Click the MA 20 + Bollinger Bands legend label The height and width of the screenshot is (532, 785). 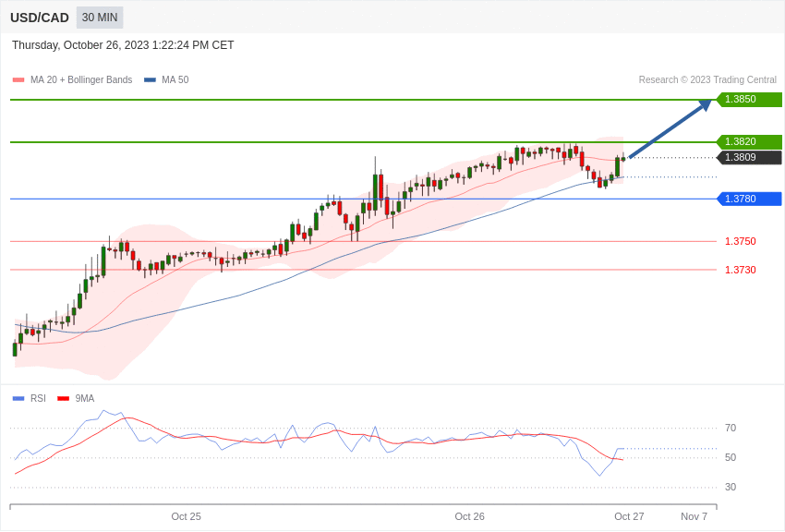click(x=81, y=79)
